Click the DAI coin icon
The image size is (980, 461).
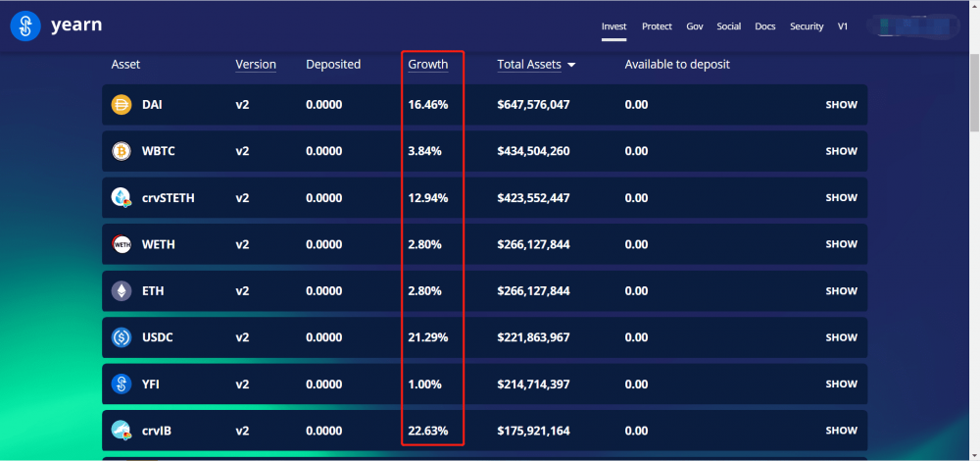coord(122,105)
